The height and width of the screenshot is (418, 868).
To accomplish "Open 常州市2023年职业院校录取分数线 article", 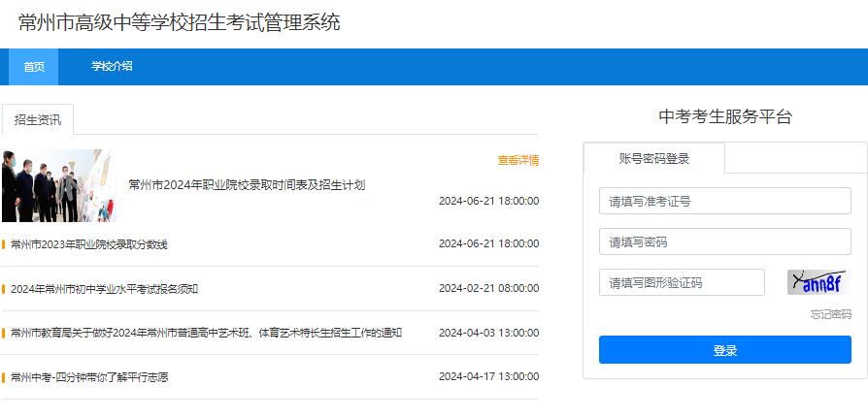I will click(89, 244).
